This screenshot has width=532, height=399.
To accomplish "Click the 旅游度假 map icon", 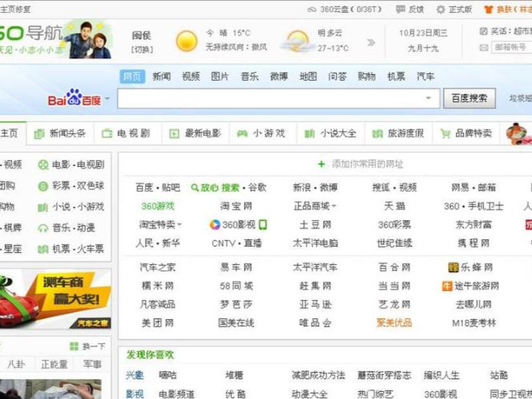I will (x=377, y=134).
